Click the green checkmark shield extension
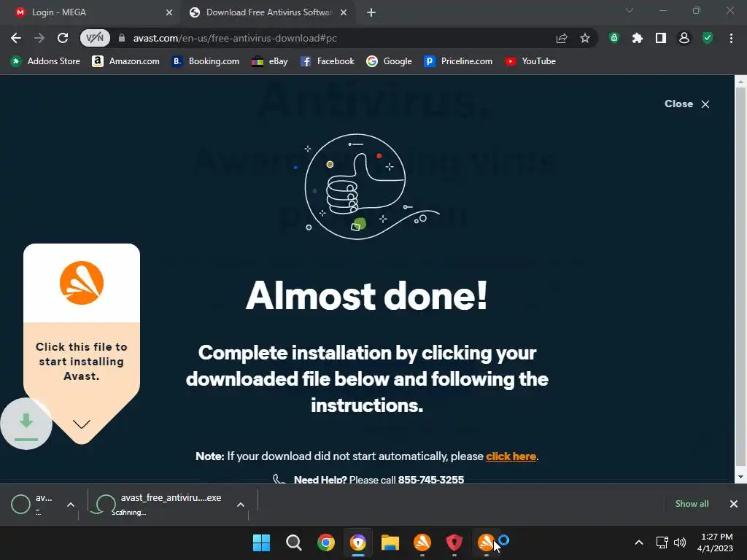747x560 pixels. 708,38
